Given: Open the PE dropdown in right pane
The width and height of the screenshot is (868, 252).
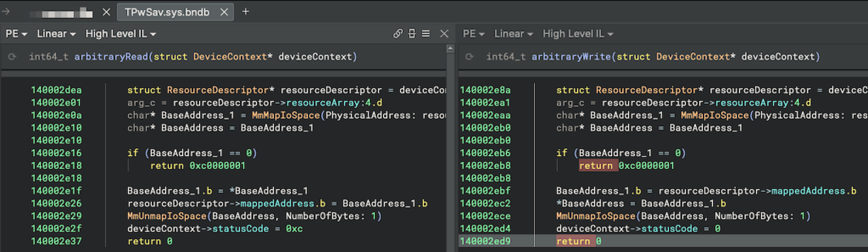Looking at the screenshot, I should pyautogui.click(x=473, y=34).
